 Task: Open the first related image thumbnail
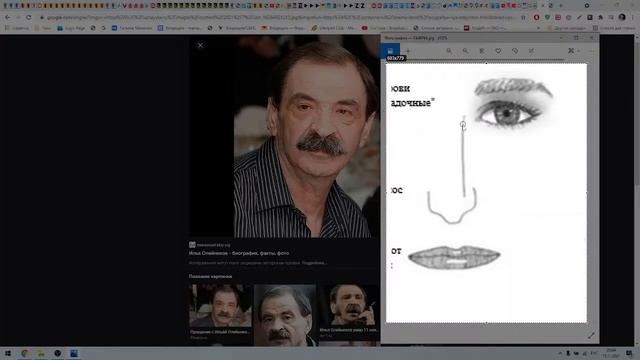[x=220, y=306]
